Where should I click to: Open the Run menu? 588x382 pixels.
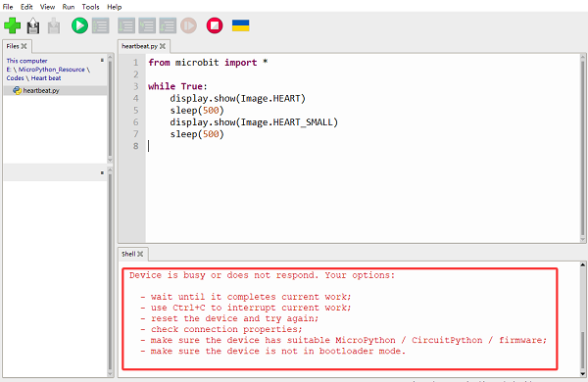69,7
